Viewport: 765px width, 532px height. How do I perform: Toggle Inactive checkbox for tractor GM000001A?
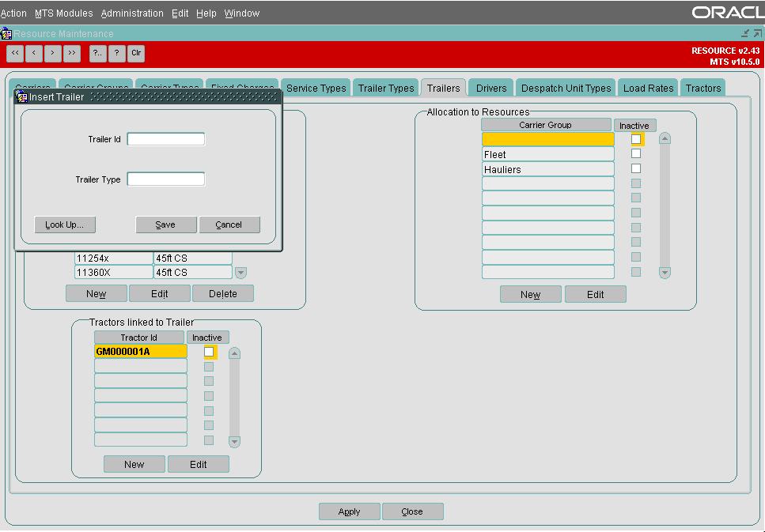tap(209, 352)
